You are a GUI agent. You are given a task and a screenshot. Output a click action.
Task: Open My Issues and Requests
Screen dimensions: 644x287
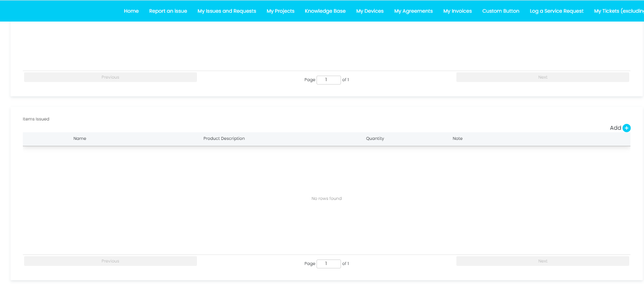[226, 11]
